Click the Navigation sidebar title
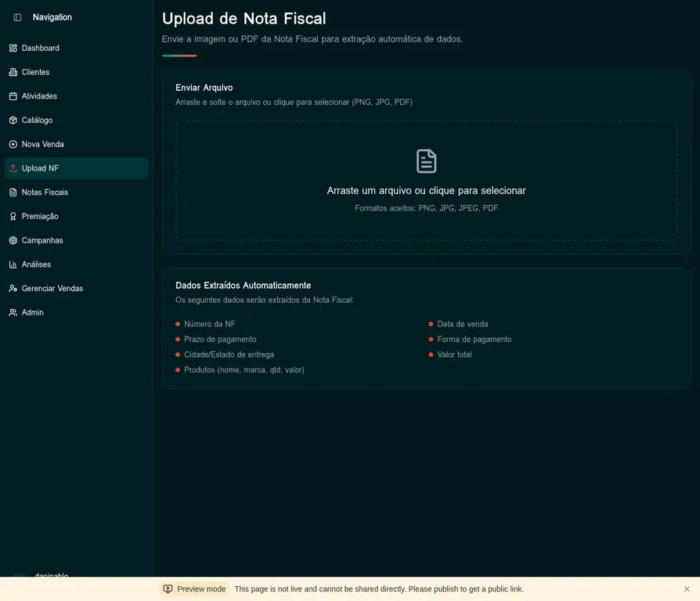 click(52, 17)
